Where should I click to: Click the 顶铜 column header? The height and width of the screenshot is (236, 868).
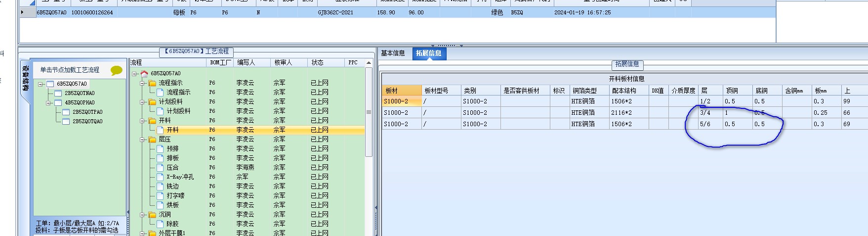[738, 91]
